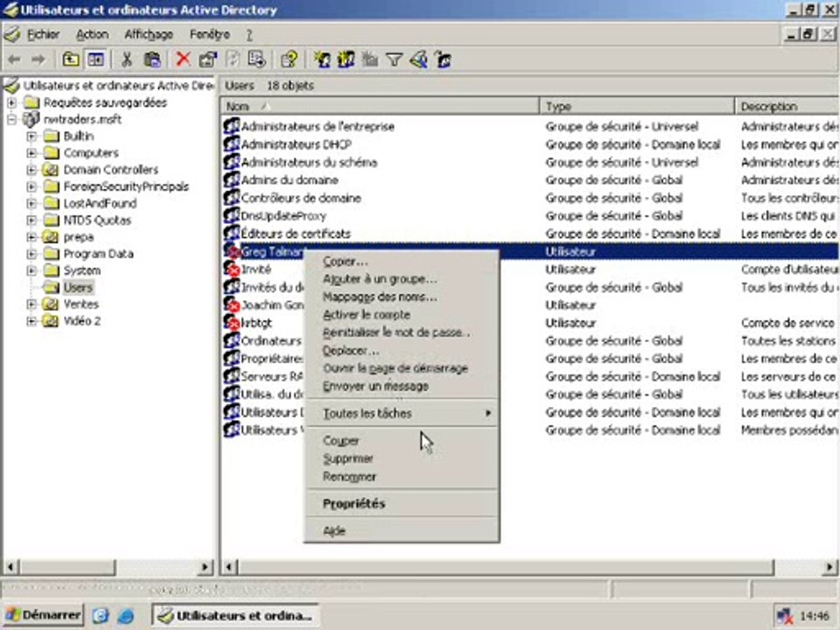Click the red X Delete toolbar icon

tap(183, 59)
